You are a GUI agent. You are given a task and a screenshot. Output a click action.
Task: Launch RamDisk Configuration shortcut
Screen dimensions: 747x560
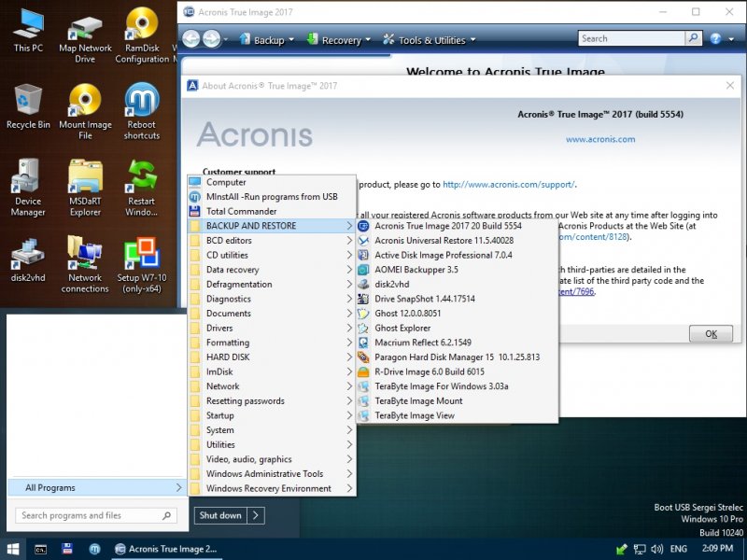point(142,35)
